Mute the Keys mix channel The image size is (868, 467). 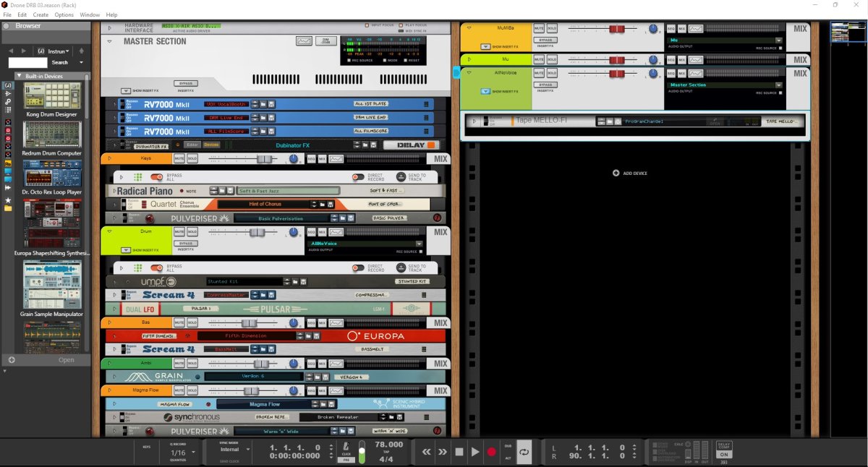click(179, 158)
